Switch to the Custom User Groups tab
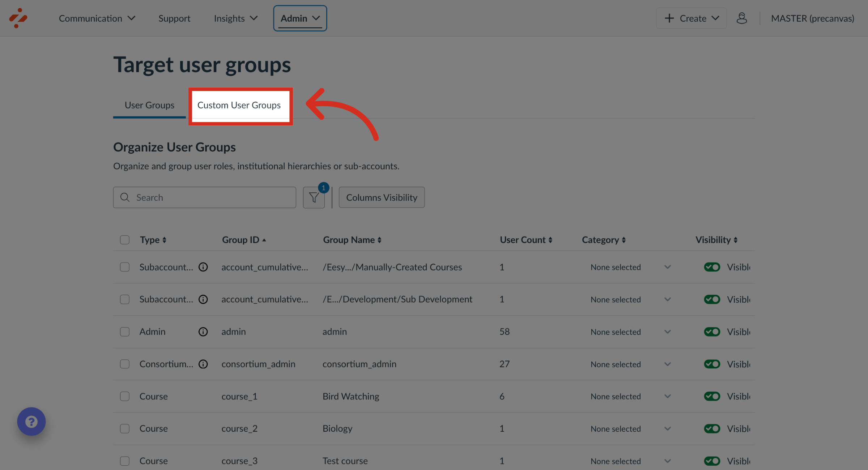Viewport: 868px width, 470px height. [x=239, y=105]
